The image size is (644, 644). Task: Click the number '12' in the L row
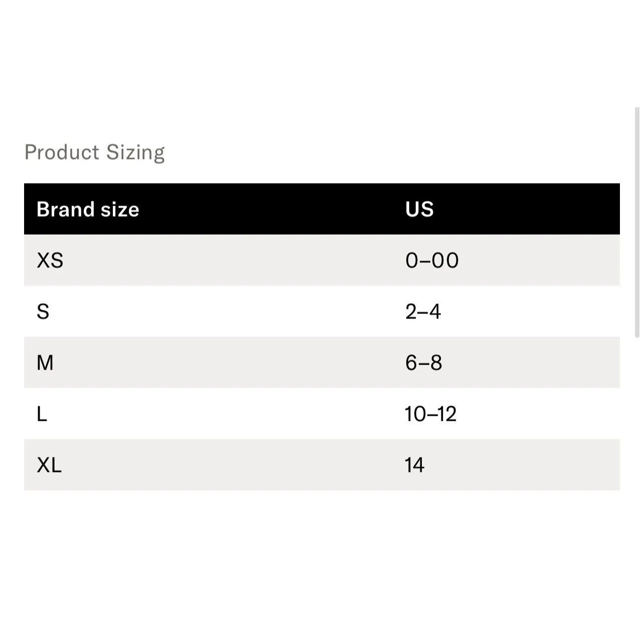(446, 414)
